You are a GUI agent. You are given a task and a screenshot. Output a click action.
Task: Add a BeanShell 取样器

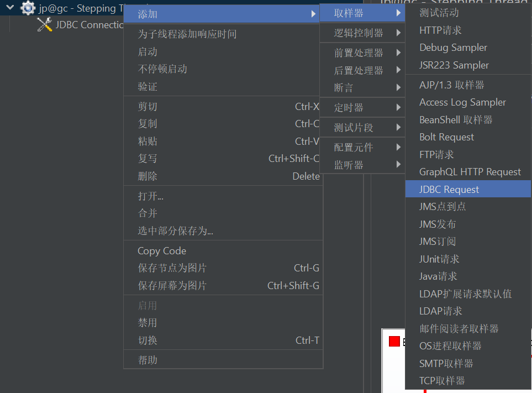[468, 120]
